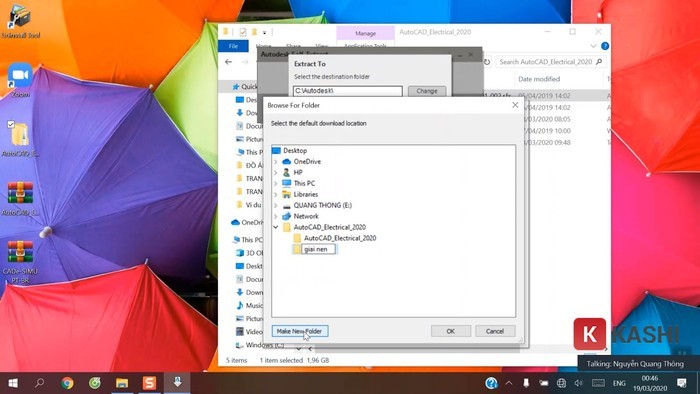
Task: Collapse the AutoCAD_Electrical_2020 parent folder
Action: tap(275, 227)
